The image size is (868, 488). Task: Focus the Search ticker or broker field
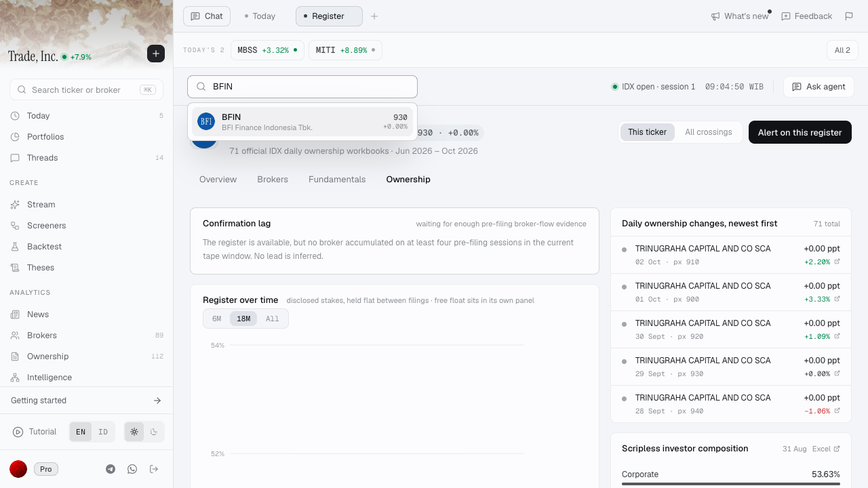86,89
